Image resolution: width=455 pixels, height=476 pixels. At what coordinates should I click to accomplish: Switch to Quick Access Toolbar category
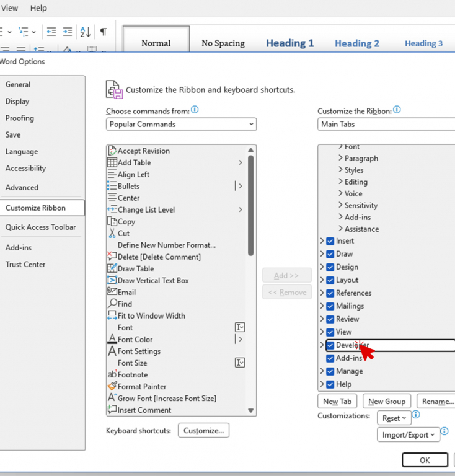point(40,227)
